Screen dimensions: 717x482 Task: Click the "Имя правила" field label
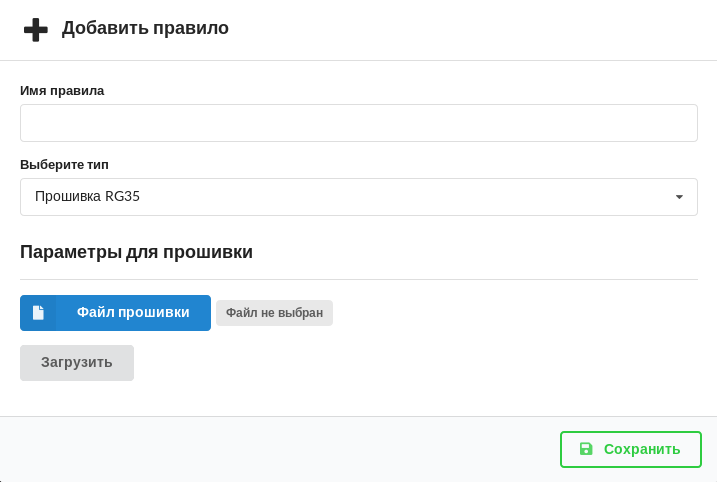(x=62, y=91)
